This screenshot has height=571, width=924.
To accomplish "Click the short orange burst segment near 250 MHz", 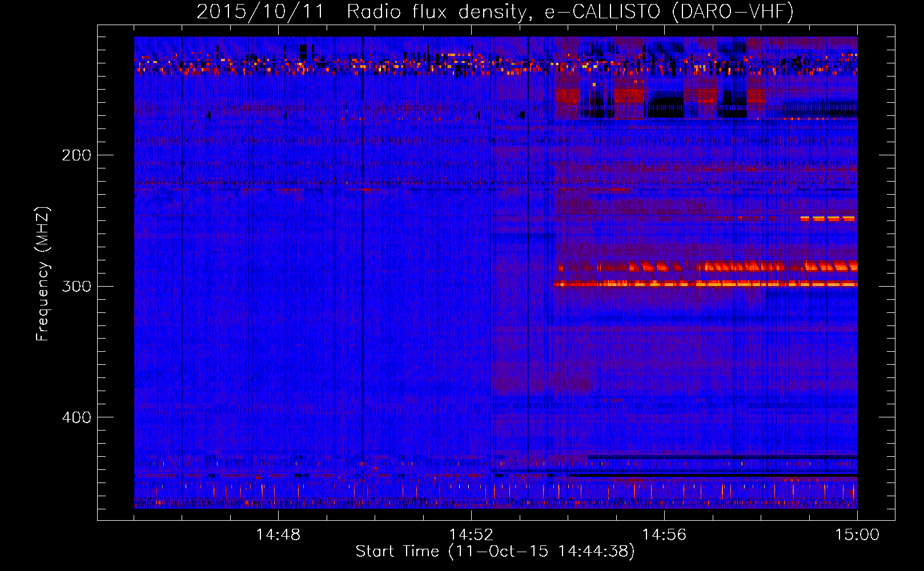I will (x=827, y=218).
